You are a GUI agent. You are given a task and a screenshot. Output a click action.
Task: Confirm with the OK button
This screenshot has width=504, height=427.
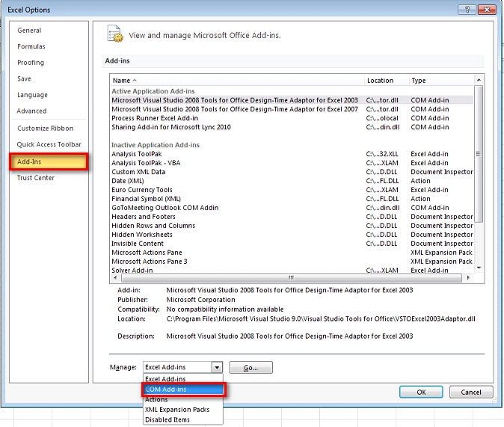coord(421,392)
